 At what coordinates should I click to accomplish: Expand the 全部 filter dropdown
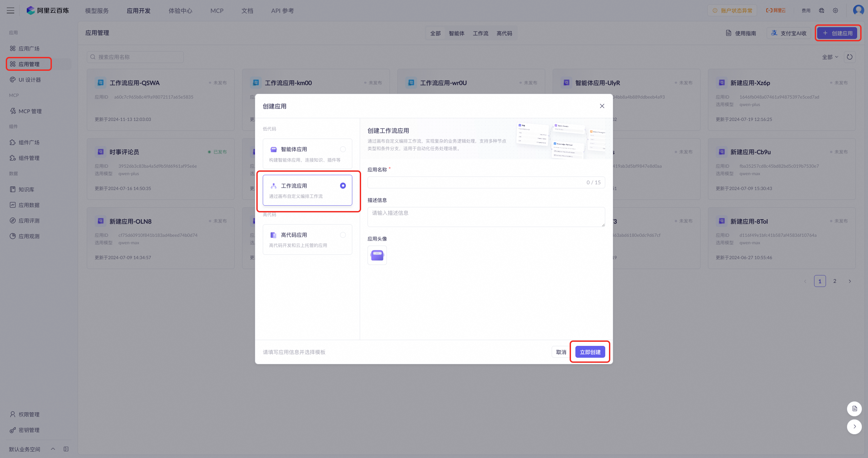[830, 57]
